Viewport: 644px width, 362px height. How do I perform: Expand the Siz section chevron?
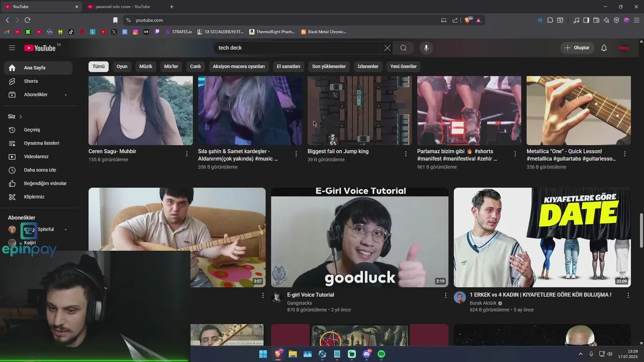coord(21,117)
